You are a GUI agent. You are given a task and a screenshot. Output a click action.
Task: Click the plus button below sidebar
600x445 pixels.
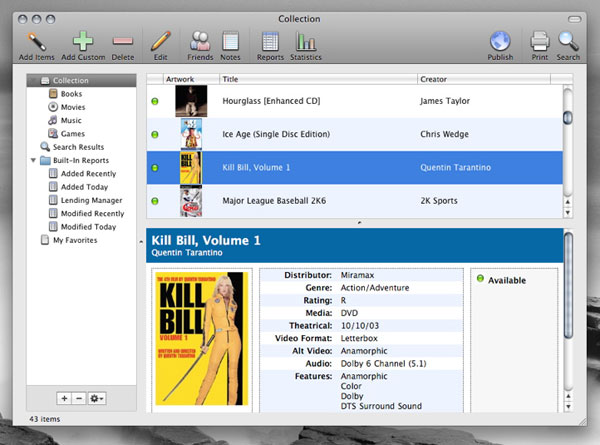pyautogui.click(x=62, y=398)
